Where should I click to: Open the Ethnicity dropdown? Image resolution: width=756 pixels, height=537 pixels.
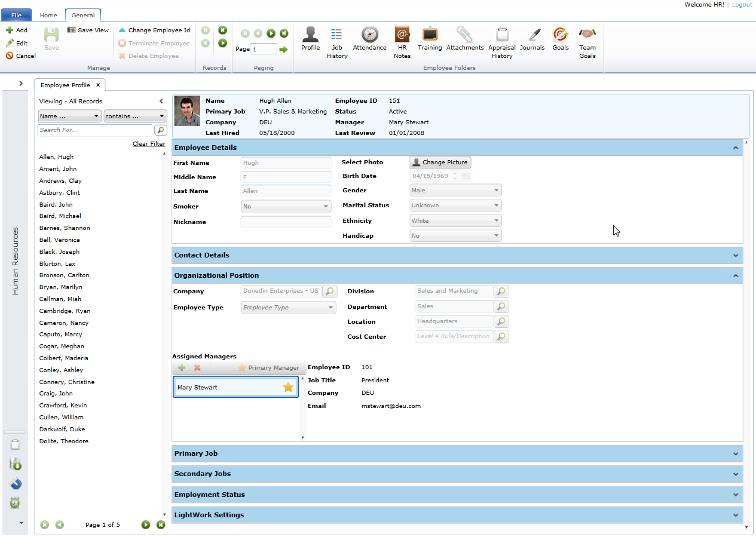pyautogui.click(x=455, y=220)
